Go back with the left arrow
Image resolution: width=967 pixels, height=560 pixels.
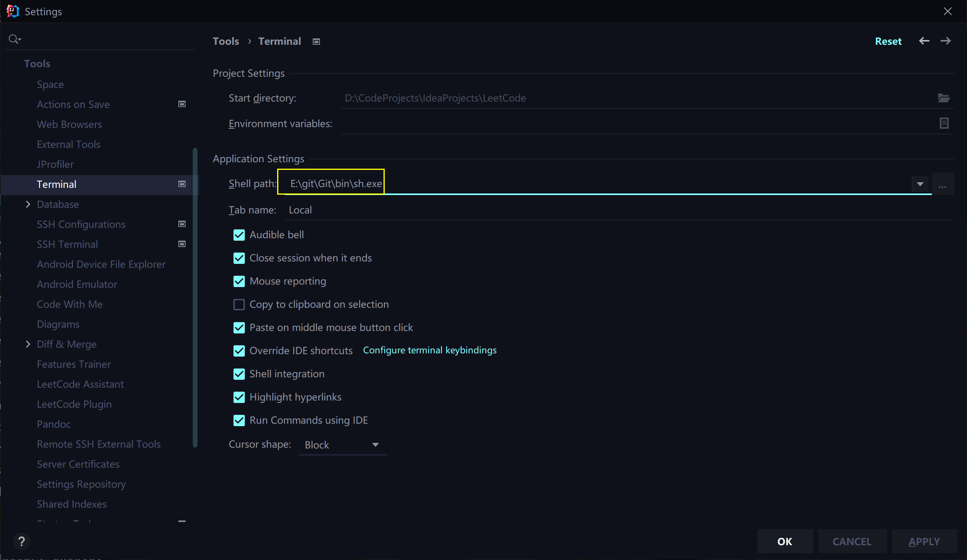tap(924, 41)
